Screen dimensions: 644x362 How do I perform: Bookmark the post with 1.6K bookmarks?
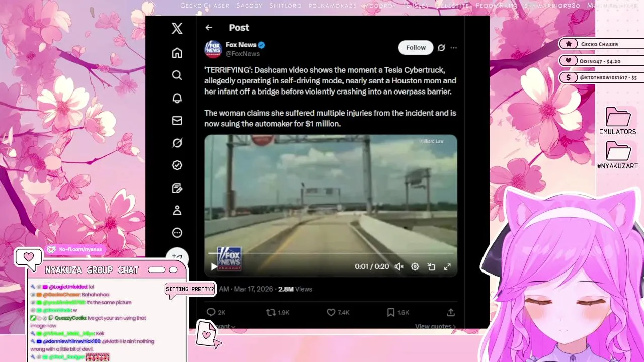point(397,312)
